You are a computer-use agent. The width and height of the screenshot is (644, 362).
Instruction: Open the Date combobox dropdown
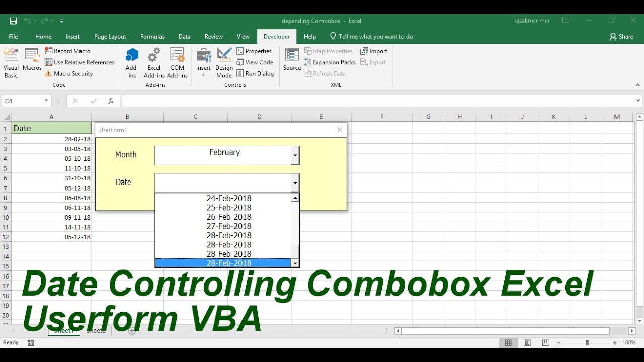point(295,183)
